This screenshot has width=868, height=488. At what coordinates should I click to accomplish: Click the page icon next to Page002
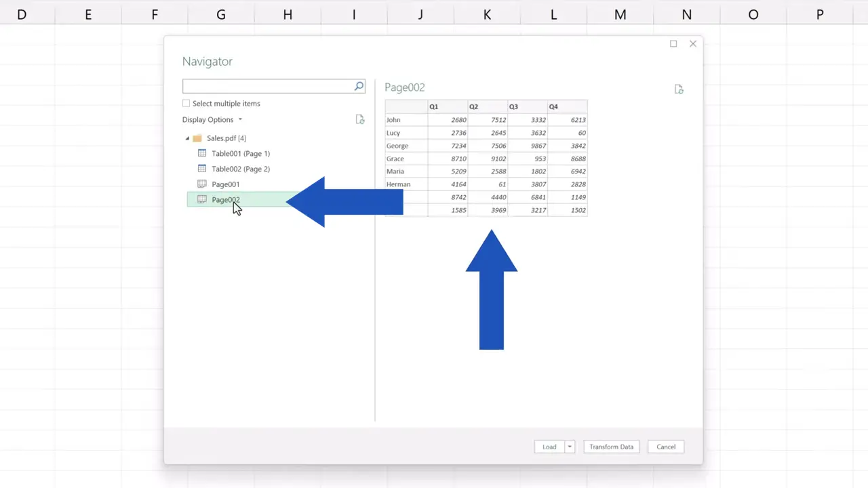[202, 199]
